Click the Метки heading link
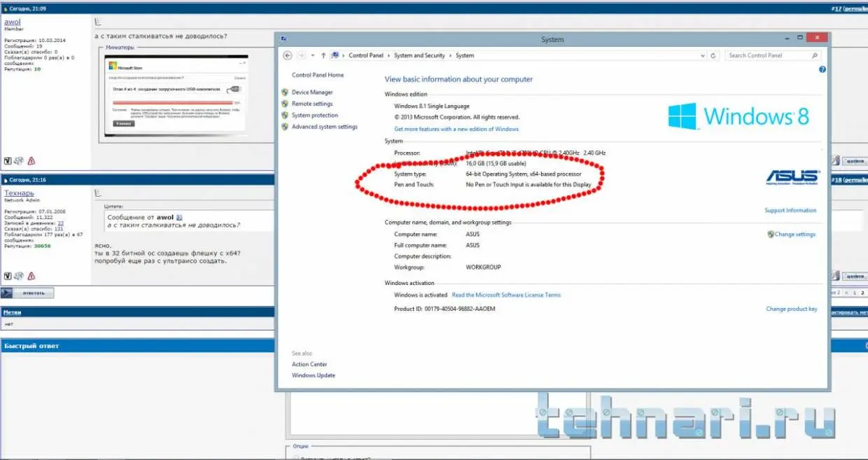 12,312
